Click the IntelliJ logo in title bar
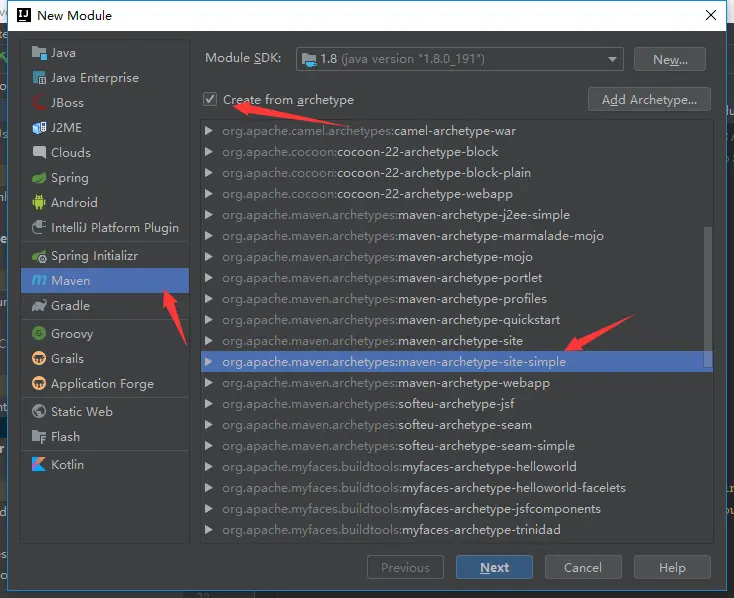734x598 pixels. (x=24, y=15)
